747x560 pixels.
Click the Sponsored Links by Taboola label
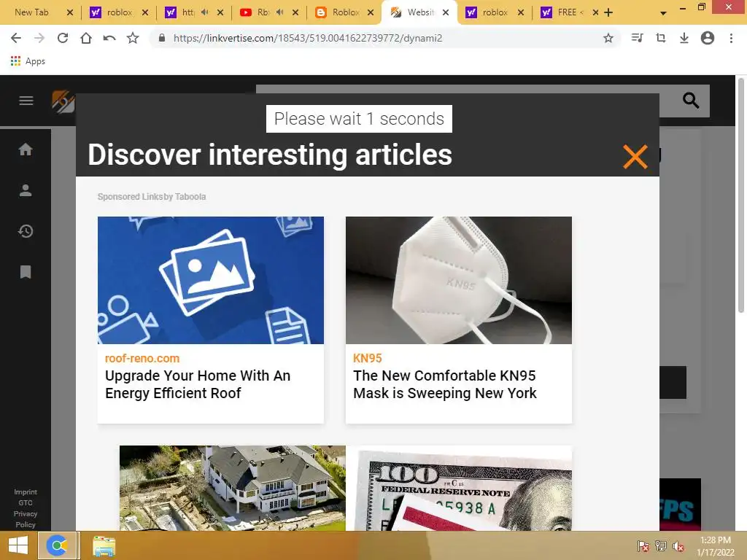152,197
